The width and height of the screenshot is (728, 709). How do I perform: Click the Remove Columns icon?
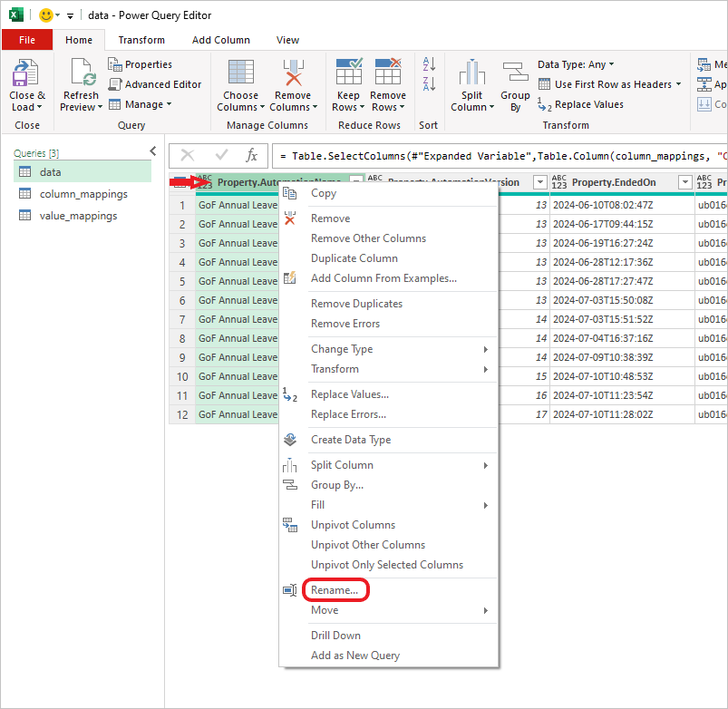tap(293, 73)
